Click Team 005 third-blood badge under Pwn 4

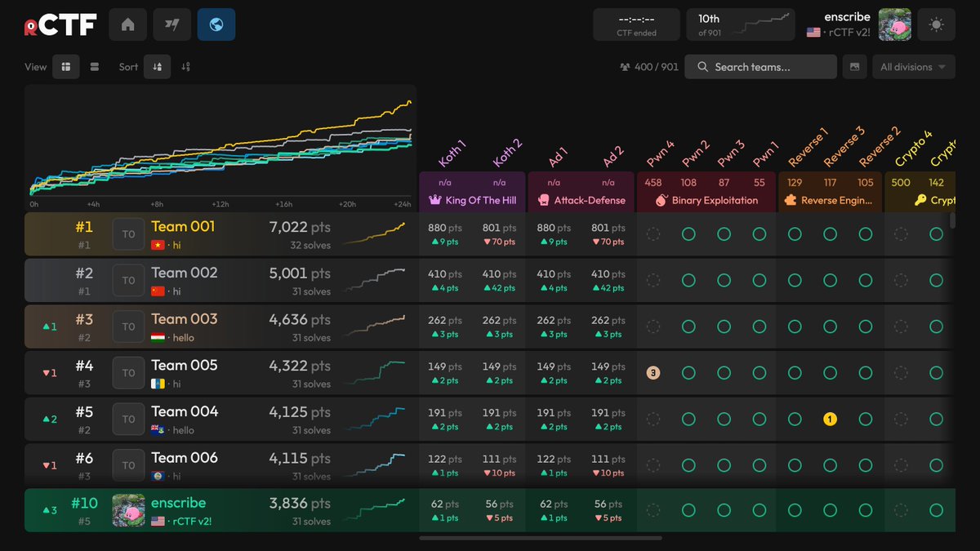(653, 373)
